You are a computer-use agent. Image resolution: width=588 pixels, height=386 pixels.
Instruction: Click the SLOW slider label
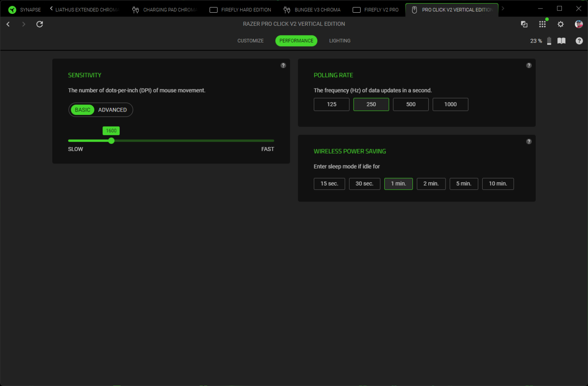pyautogui.click(x=76, y=149)
